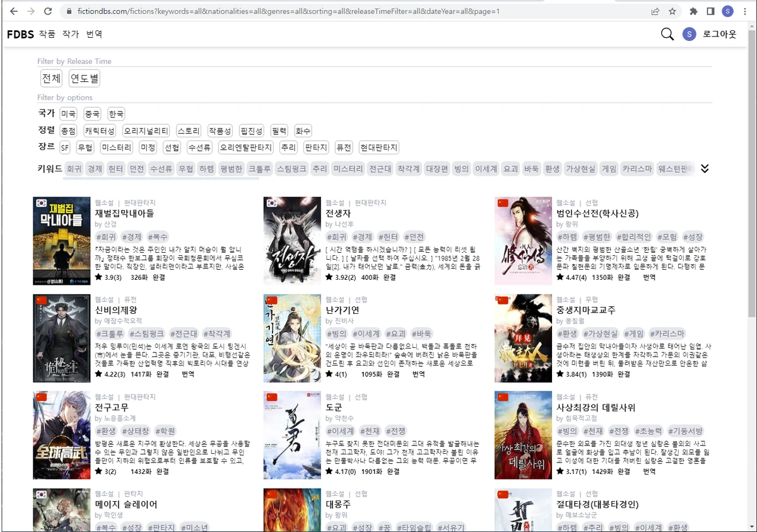The image size is (757, 532).
Task: Open the 중생지마교교주 title link
Action: [586, 310]
